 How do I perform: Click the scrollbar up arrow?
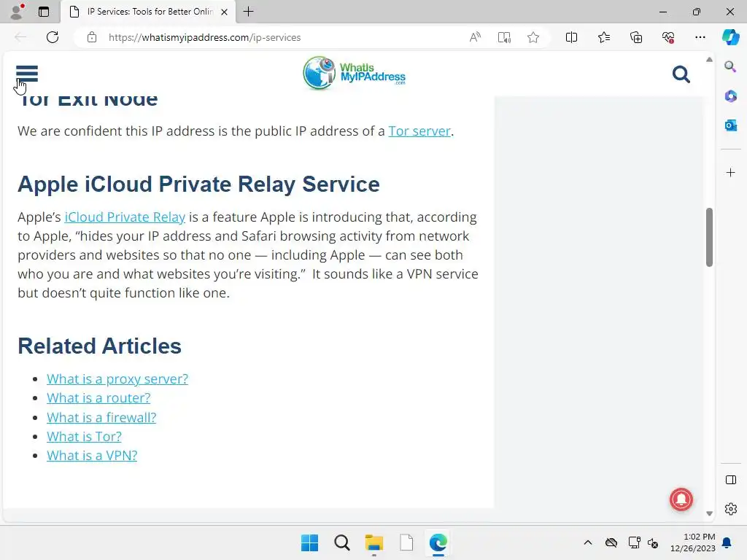tap(709, 60)
